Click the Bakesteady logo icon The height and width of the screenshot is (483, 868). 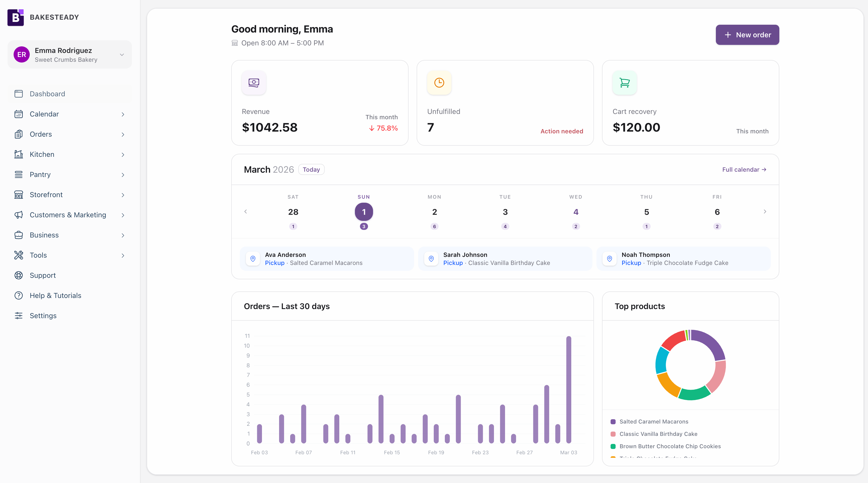tap(15, 17)
